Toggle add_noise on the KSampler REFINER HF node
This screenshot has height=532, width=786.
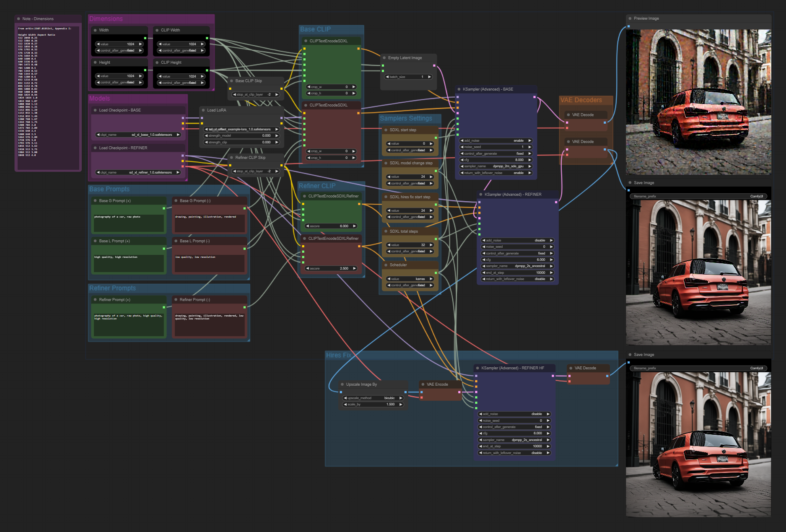click(x=514, y=414)
